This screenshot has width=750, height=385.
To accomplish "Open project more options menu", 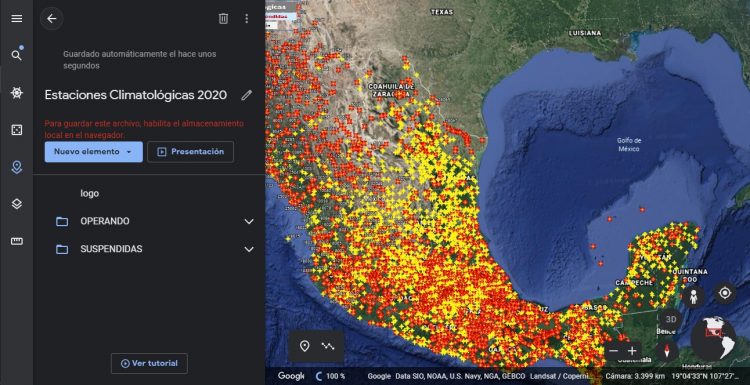I will 247,19.
